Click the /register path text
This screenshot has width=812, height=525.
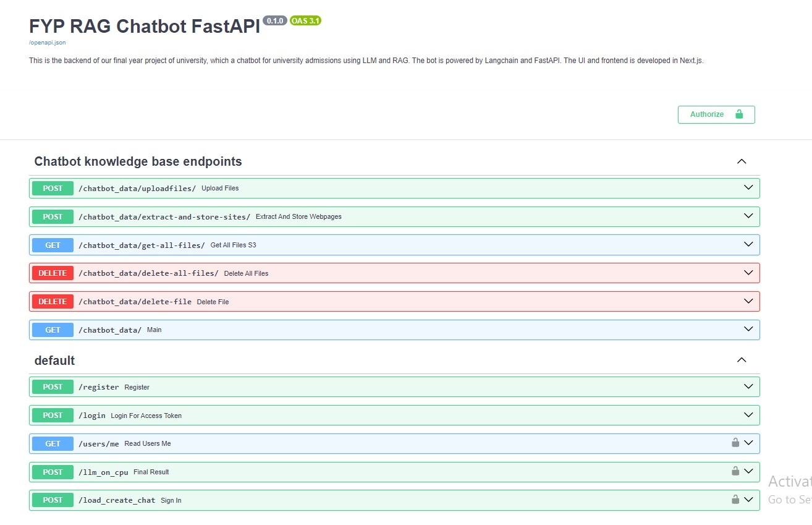click(99, 387)
